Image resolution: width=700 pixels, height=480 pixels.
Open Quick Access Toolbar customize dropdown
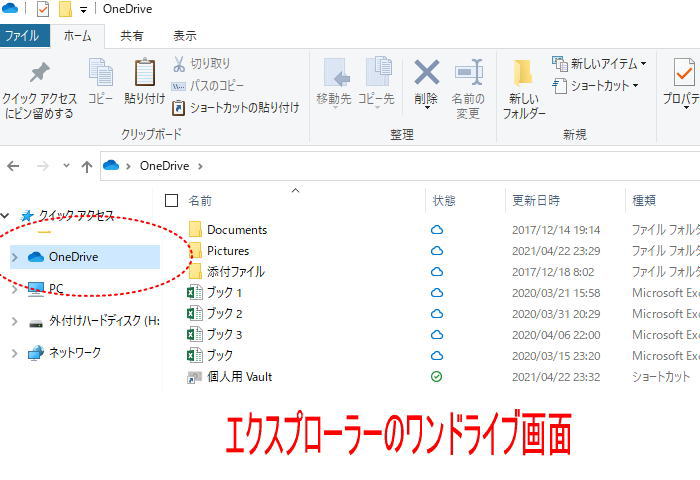[83, 10]
